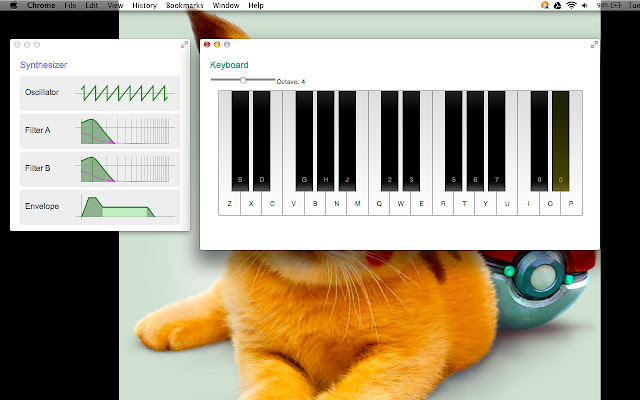The width and height of the screenshot is (640, 400).
Task: Play the white piano key T
Action: (x=464, y=203)
